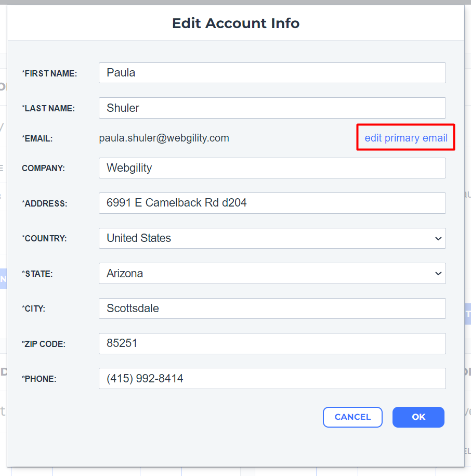Dismiss the dialog with the Cancel button
This screenshot has width=471, height=476.
352,417
